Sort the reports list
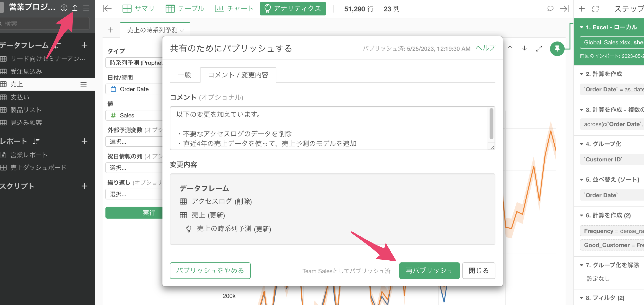The image size is (644, 305). pyautogui.click(x=36, y=141)
